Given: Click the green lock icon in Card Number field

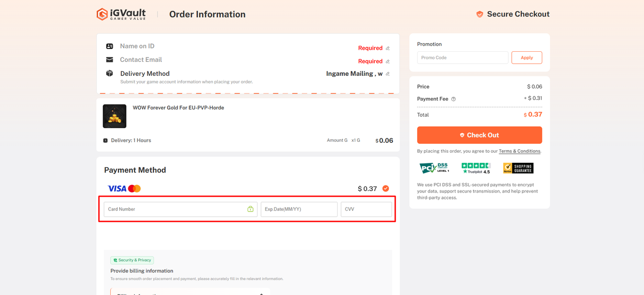Looking at the screenshot, I should click(x=251, y=209).
